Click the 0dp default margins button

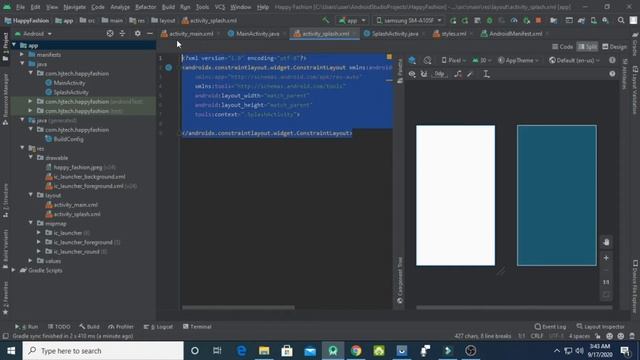pos(439,74)
